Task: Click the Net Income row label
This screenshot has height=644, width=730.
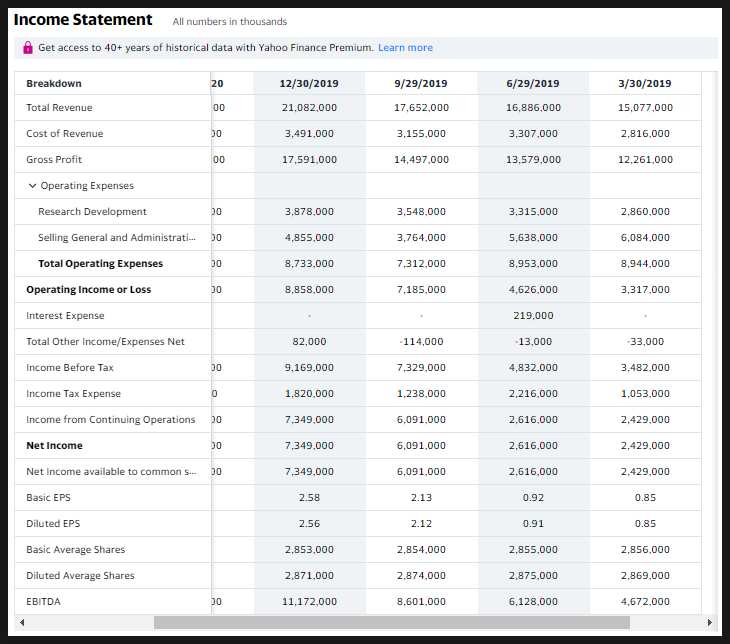Action: [54, 446]
